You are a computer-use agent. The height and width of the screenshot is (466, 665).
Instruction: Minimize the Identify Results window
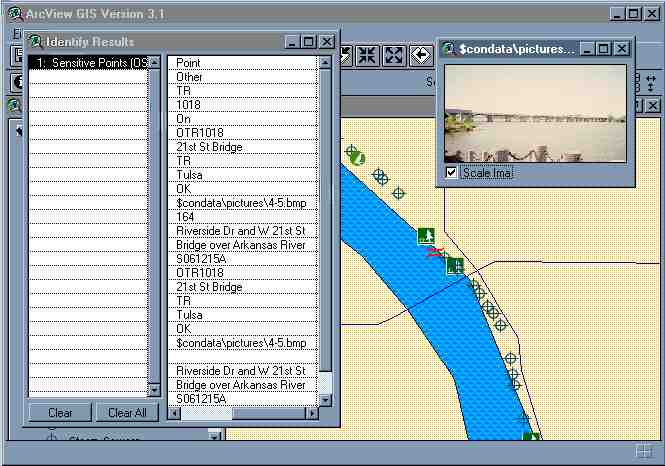pyautogui.click(x=292, y=42)
